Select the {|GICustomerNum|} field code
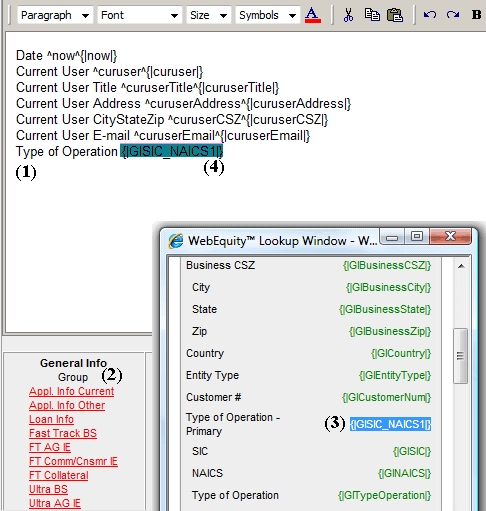Viewport: 486px width, 511px height. [386, 397]
